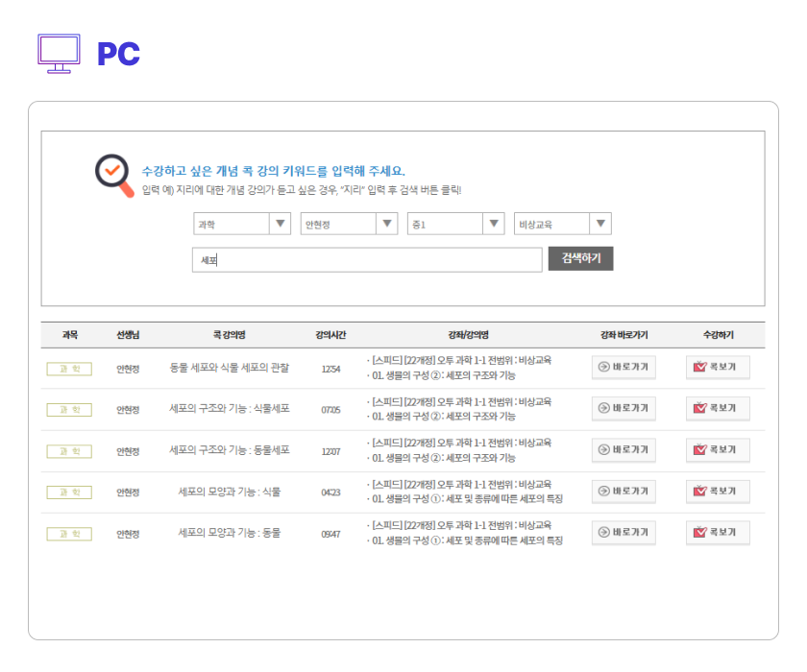Click the 강의시간 column header
Image resolution: width=807 pixels, height=672 pixels.
point(330,335)
